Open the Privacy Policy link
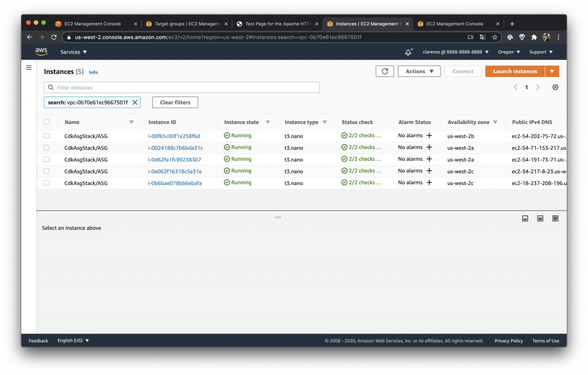 click(509, 341)
